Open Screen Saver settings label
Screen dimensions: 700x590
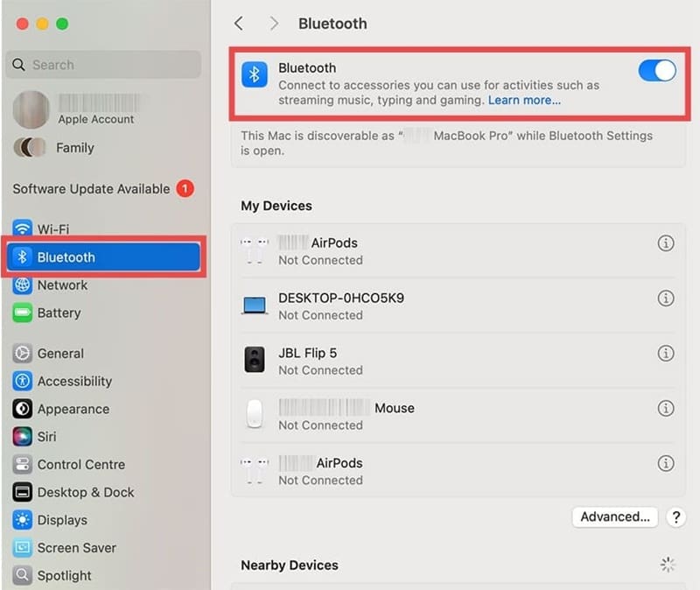tap(77, 548)
